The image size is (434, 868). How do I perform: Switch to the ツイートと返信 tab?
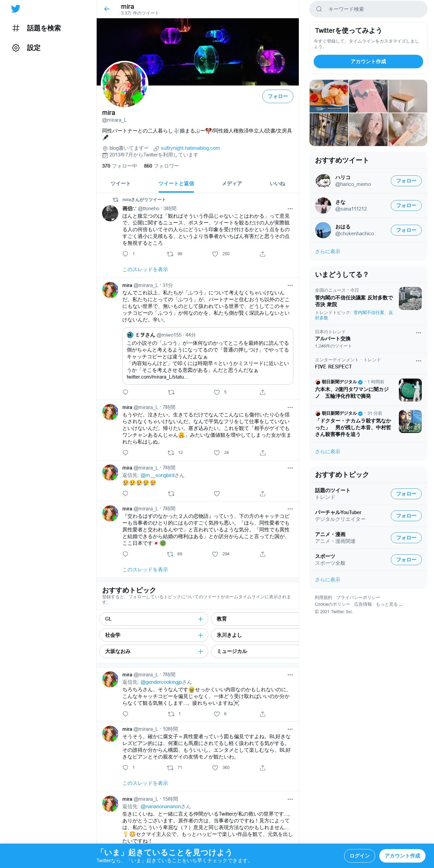point(176,184)
